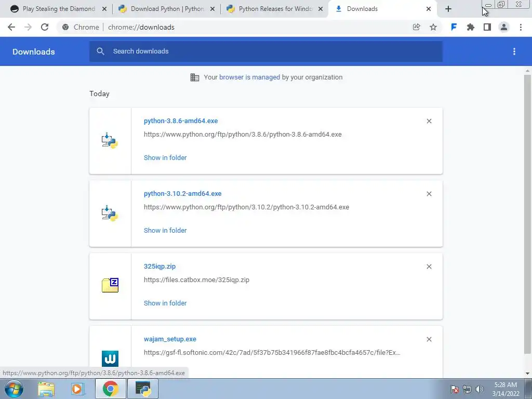The image size is (532, 399).
Task: Switch to Play Stealing the Diamond tab
Action: pyautogui.click(x=59, y=9)
